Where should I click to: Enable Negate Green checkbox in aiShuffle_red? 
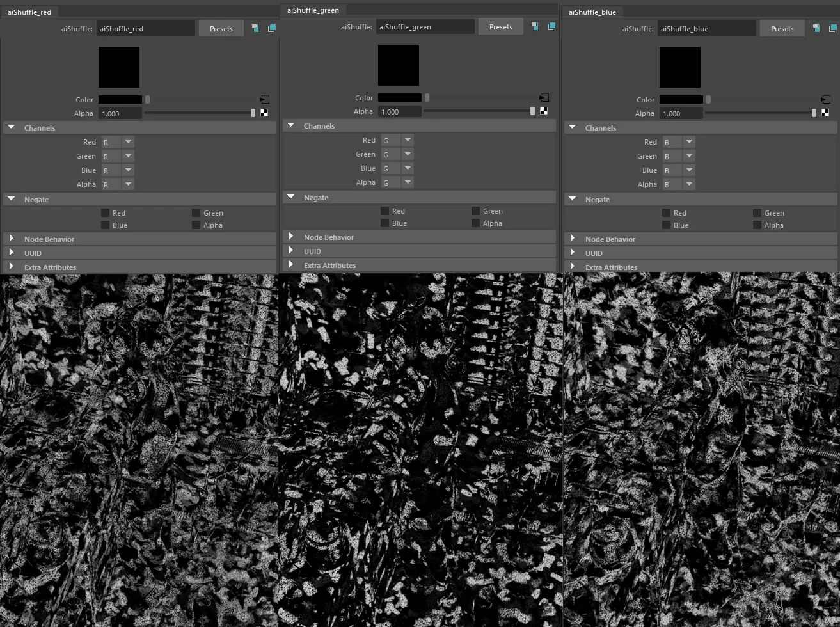pos(196,212)
